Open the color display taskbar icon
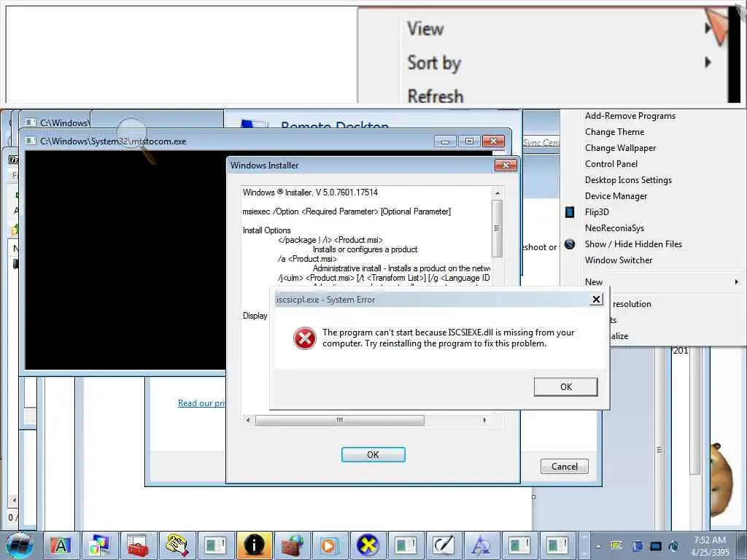Screen dimensions: 747x560 pos(99,545)
